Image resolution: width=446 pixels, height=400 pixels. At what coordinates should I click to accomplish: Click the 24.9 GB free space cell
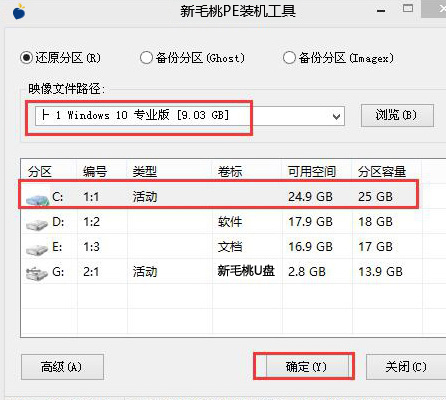[310, 197]
